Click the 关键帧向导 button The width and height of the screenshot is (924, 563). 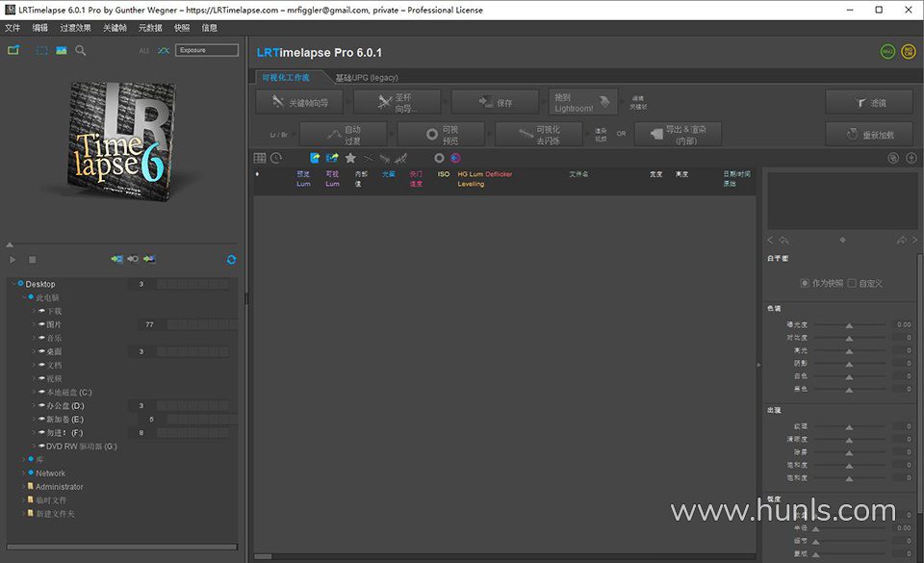[x=300, y=102]
